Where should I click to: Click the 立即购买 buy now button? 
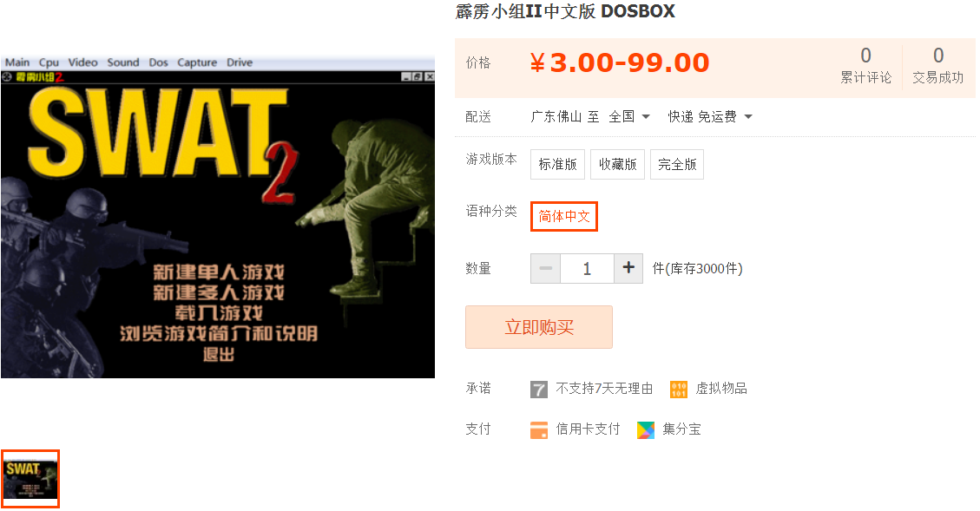coord(539,327)
